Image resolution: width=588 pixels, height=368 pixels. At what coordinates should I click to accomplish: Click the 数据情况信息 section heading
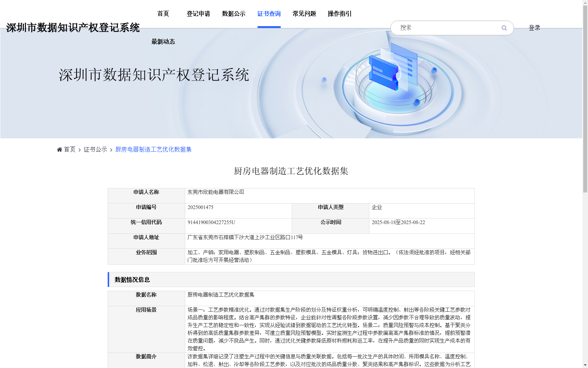click(132, 280)
